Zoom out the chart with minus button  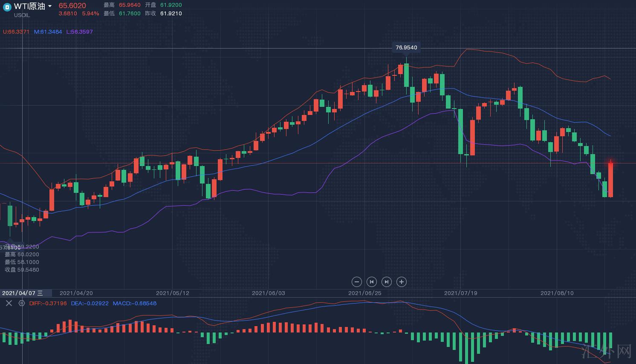pyautogui.click(x=357, y=282)
